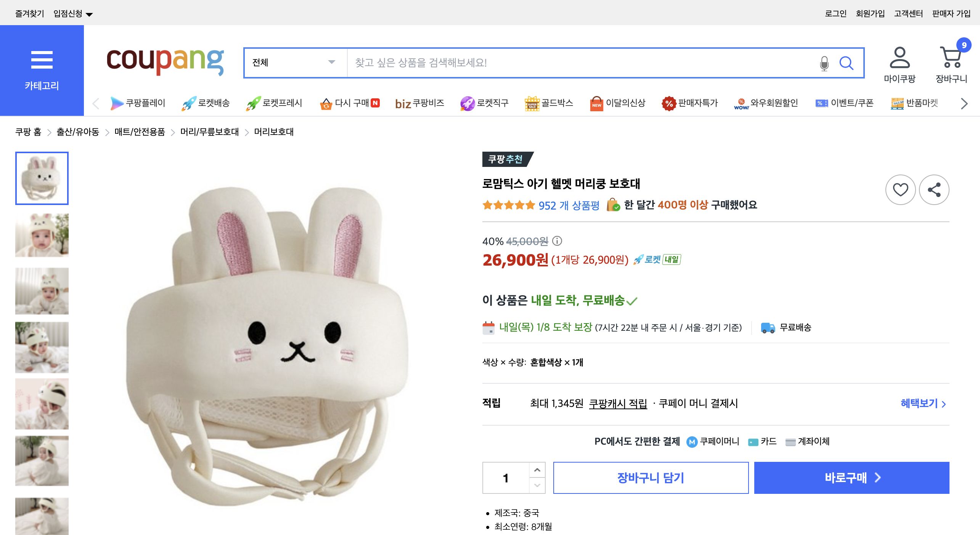Increase quantity with the up stepper arrow

click(538, 469)
